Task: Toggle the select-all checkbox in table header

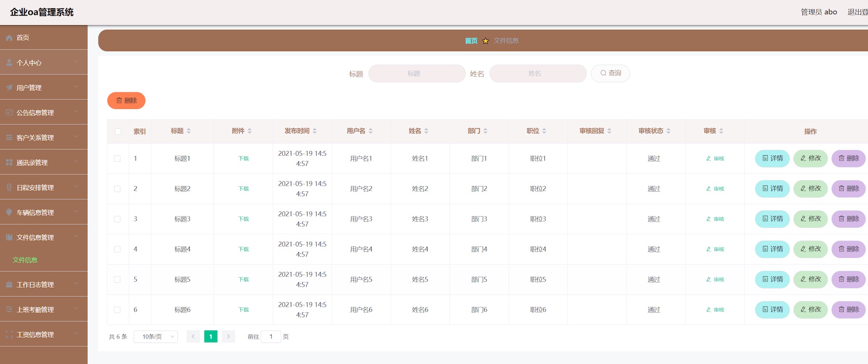Action: point(118,131)
